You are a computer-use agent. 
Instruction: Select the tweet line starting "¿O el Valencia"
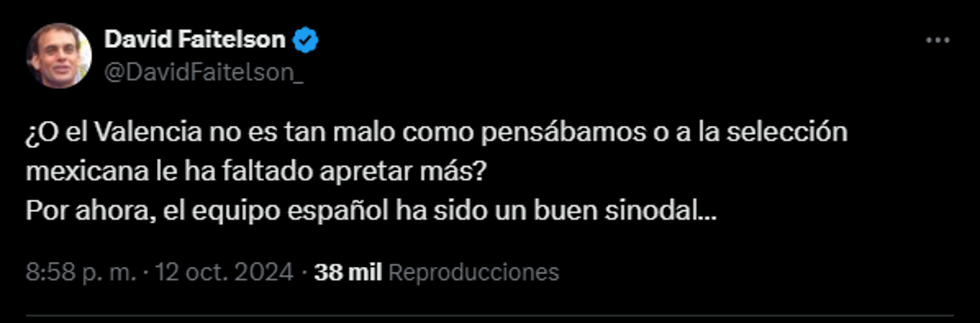436,134
